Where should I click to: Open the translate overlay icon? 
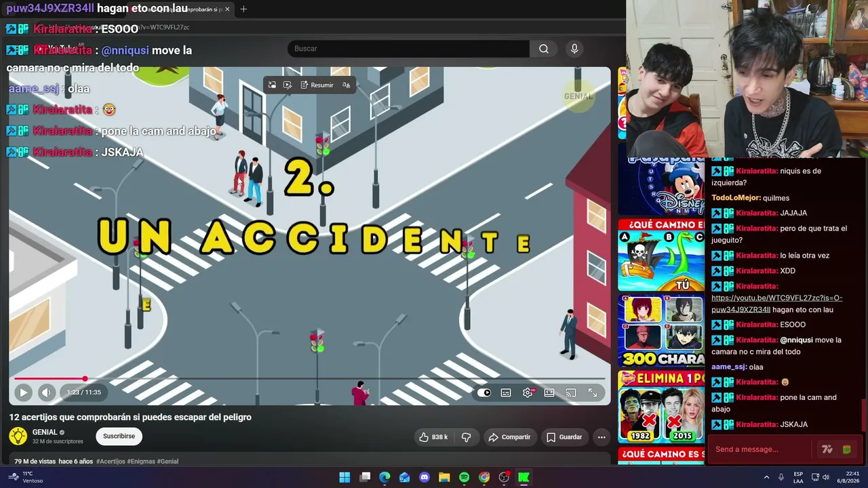(x=347, y=85)
